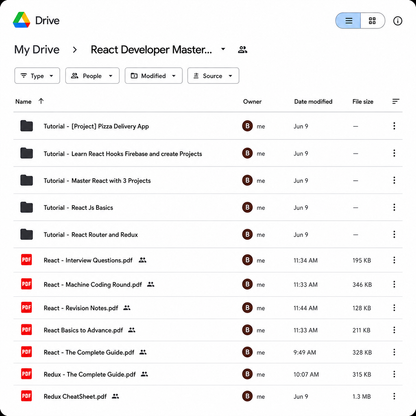
Task: Click PDF icon of Machine Coding Round file
Action: (x=26, y=284)
